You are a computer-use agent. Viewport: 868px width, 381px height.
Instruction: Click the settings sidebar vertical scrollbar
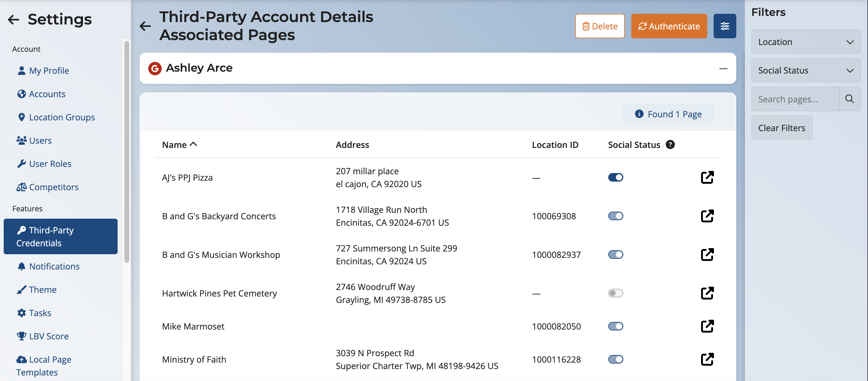[x=127, y=152]
